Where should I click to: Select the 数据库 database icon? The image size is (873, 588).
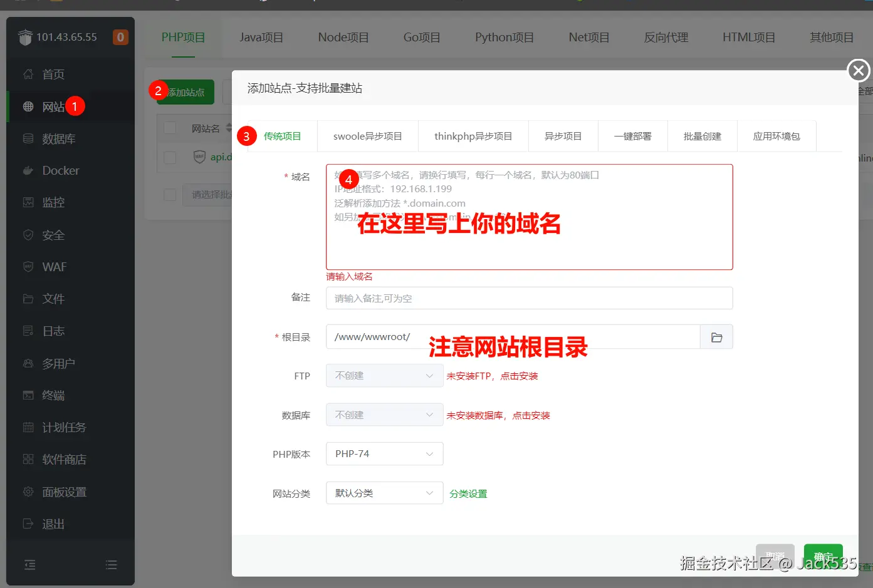(28, 138)
